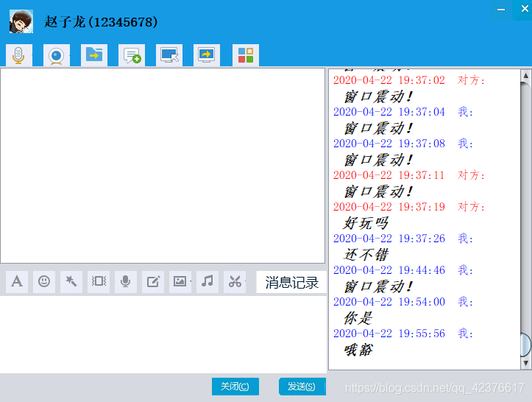Viewport: 532px width, 402px height.
Task: Select timestamp 2020-04-22 19:37:26
Action: pyautogui.click(x=389, y=239)
